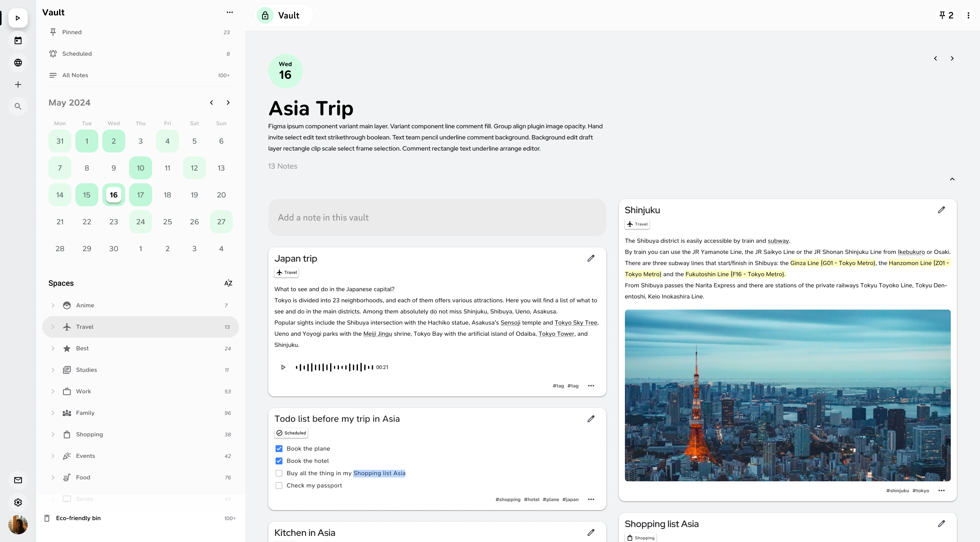
Task: Edit the Shopping list Asia note
Action: (941, 524)
